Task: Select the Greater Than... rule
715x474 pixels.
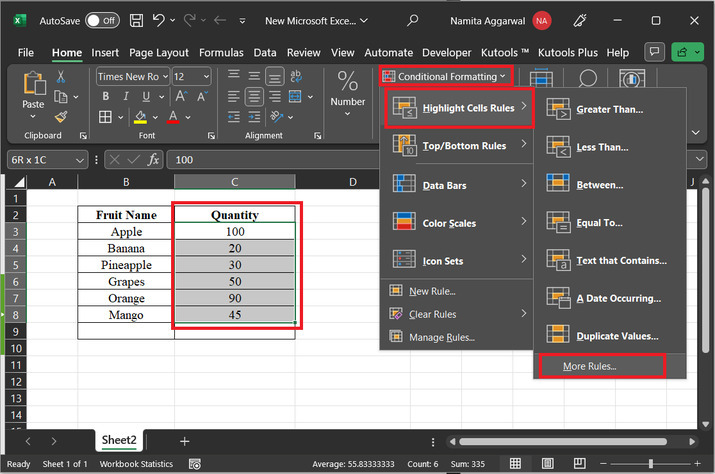Action: pyautogui.click(x=609, y=109)
